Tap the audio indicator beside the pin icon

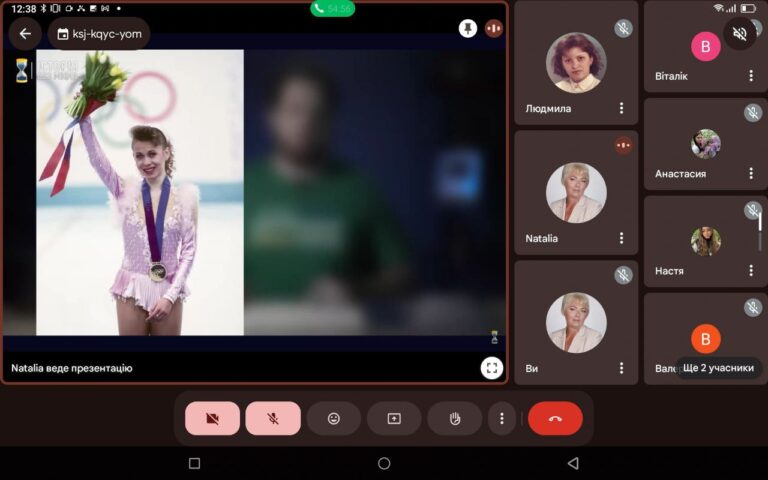[494, 28]
